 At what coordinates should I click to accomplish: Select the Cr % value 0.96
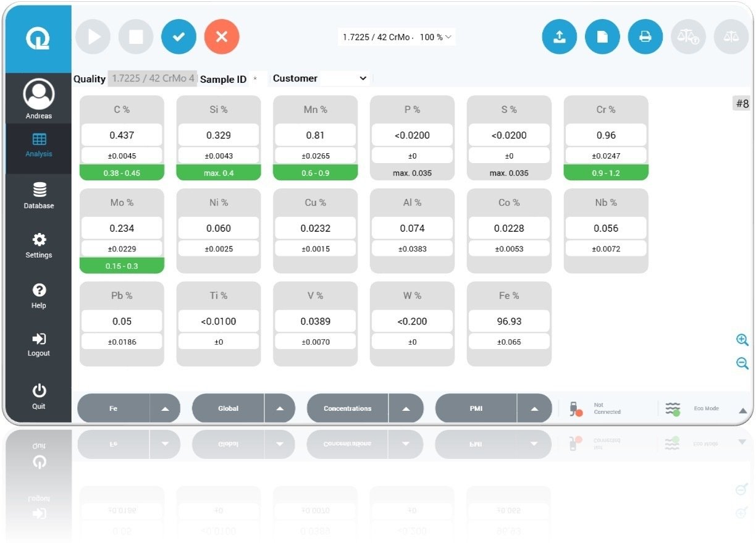click(x=606, y=135)
